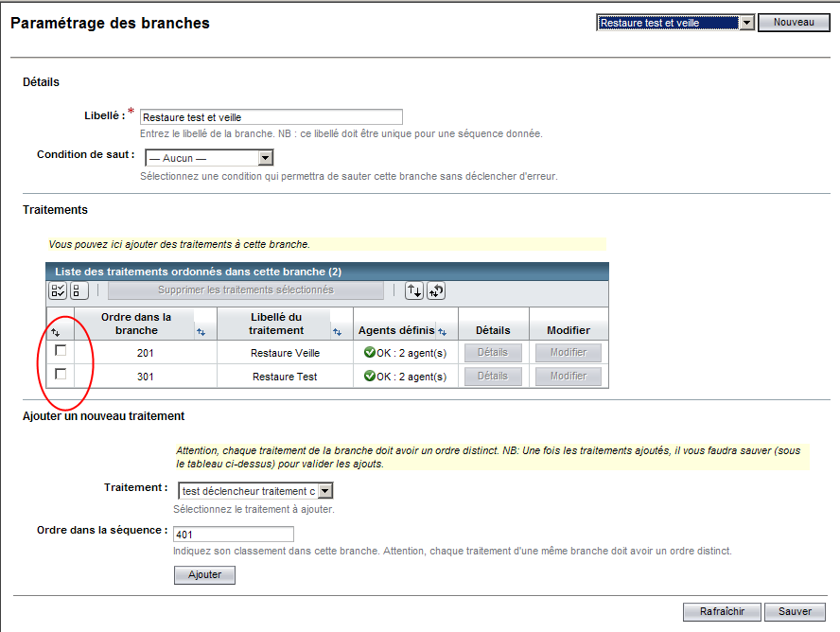
Task: Click the reset sort toolbar icon
Action: click(x=436, y=291)
